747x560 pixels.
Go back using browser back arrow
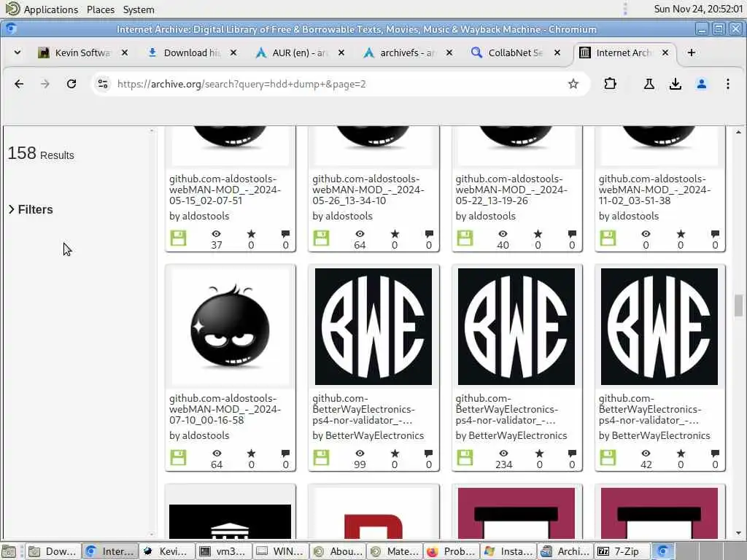click(x=19, y=85)
